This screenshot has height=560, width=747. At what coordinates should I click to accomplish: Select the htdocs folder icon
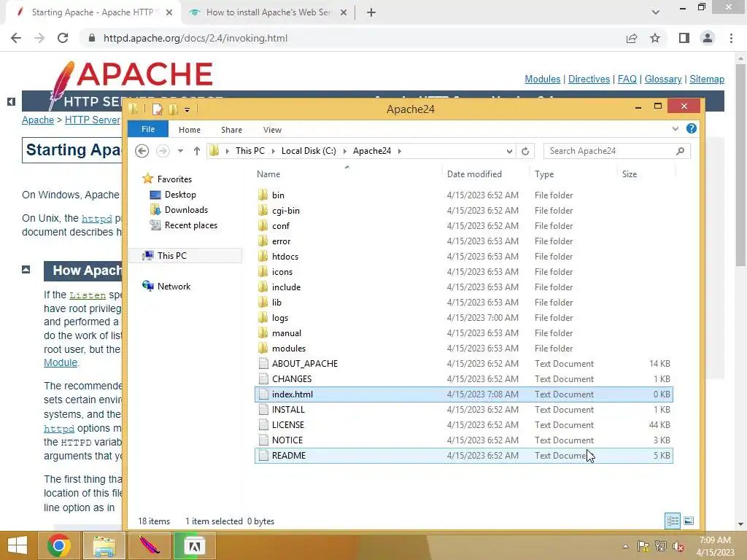coord(263,256)
